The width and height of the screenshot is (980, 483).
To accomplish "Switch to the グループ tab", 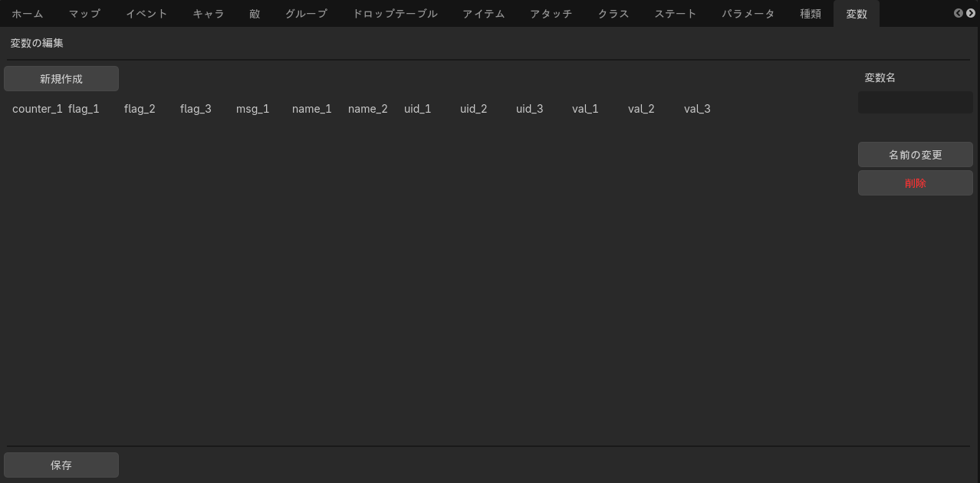I will pos(306,14).
